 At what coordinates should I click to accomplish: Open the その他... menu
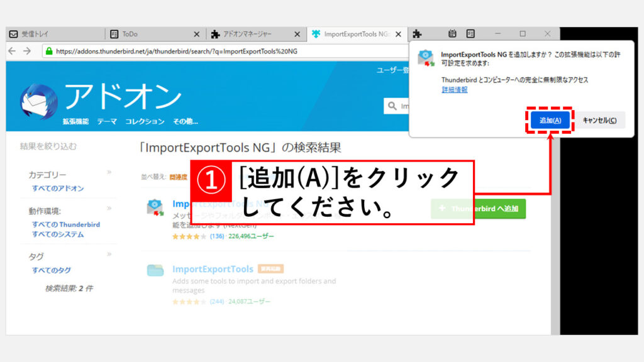186,121
